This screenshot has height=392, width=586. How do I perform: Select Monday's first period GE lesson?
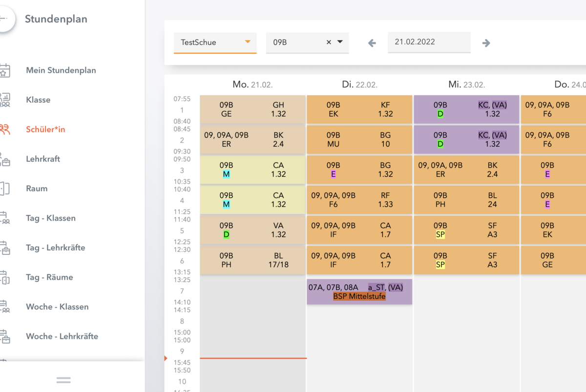(x=252, y=109)
